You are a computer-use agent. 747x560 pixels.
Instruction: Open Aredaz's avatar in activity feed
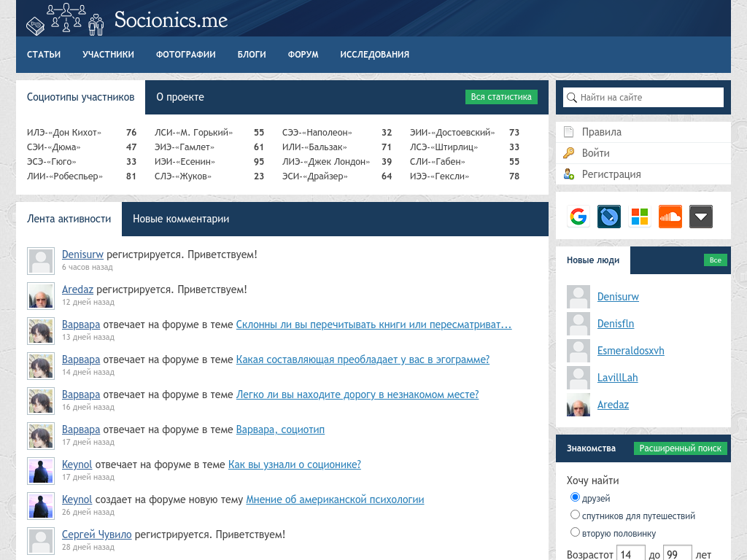tap(41, 296)
